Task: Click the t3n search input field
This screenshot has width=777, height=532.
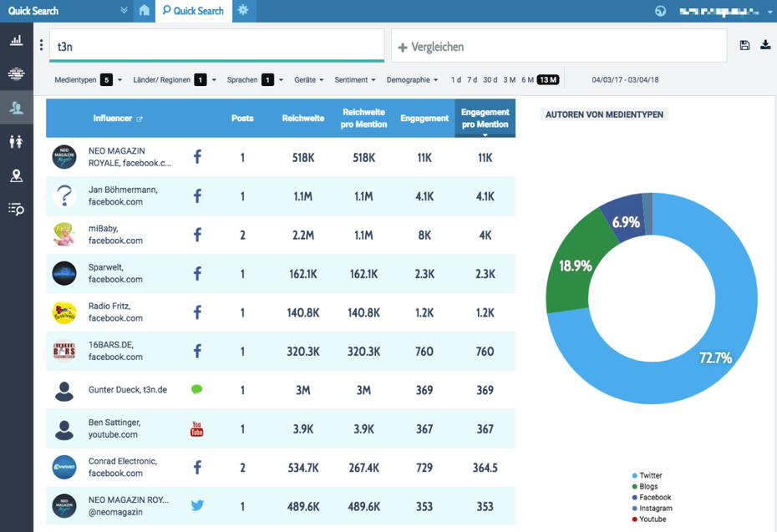Action: (x=217, y=46)
